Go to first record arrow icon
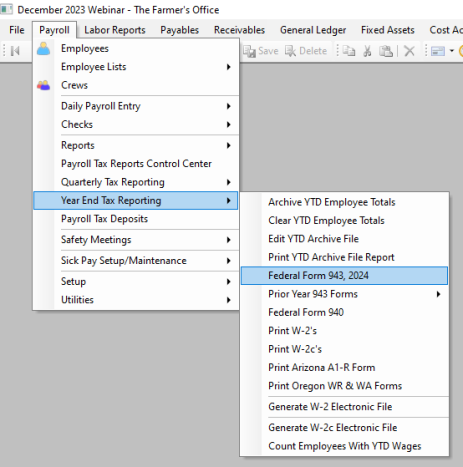 click(15, 51)
